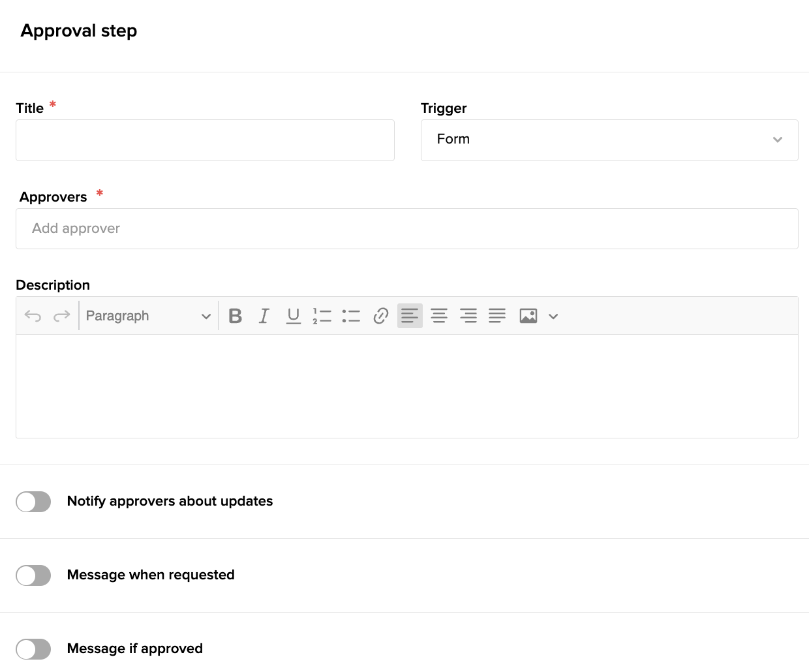Screen dimensions: 809x672
Task: Click inside the Description text area
Action: [407, 386]
